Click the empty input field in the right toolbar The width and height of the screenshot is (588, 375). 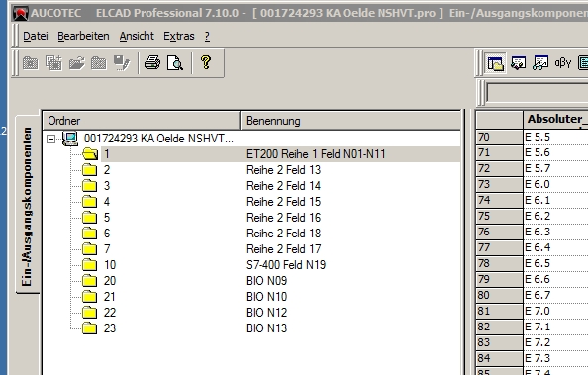tap(537, 92)
